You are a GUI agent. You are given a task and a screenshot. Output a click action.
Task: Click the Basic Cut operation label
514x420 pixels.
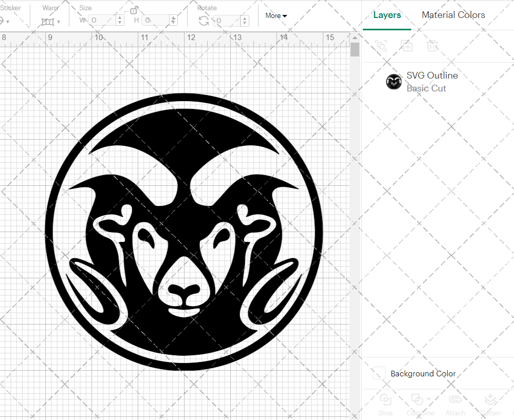(426, 88)
